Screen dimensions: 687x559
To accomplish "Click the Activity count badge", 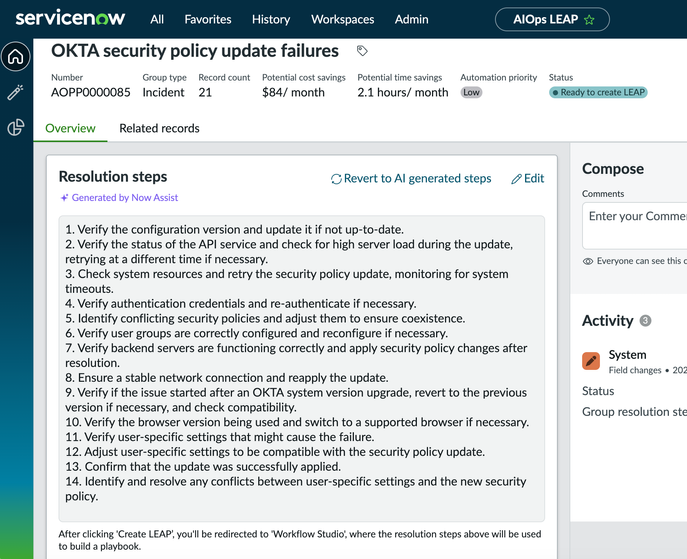I will coord(645,321).
